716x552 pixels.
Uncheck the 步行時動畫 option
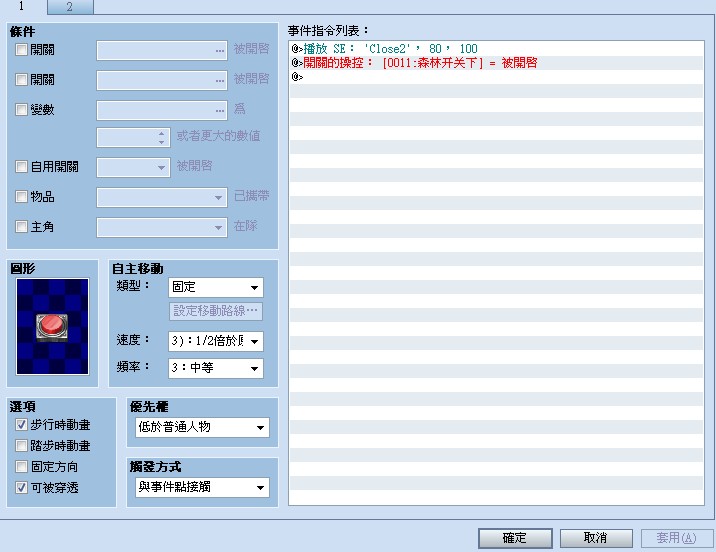pos(21,425)
